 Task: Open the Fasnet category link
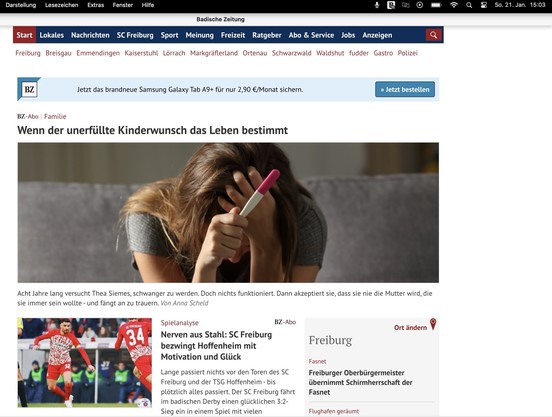click(x=317, y=361)
